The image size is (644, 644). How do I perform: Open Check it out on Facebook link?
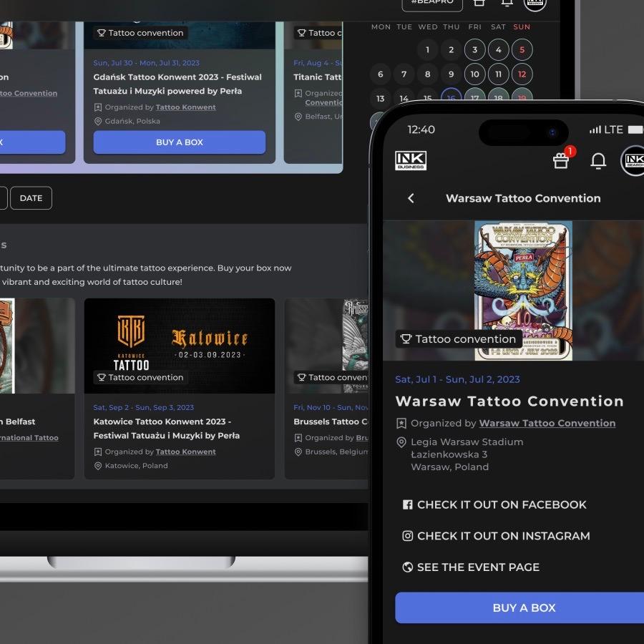pyautogui.click(x=494, y=504)
